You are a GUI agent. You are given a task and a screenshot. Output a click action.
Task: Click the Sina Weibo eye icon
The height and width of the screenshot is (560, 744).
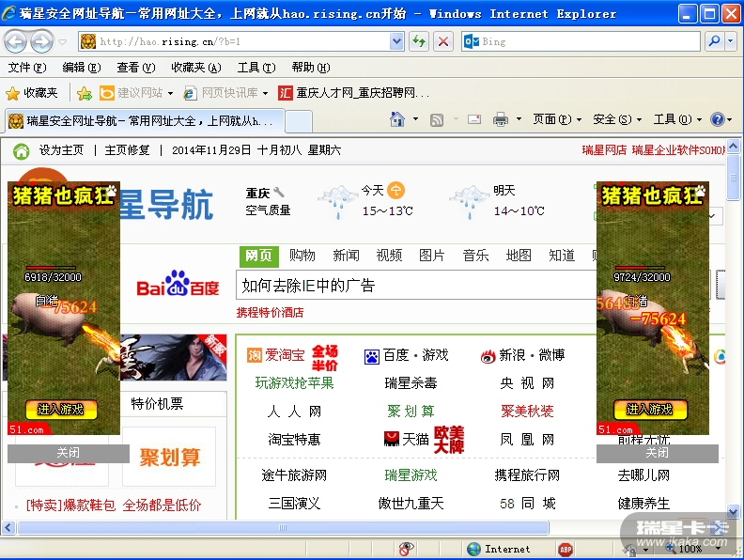coord(488,356)
